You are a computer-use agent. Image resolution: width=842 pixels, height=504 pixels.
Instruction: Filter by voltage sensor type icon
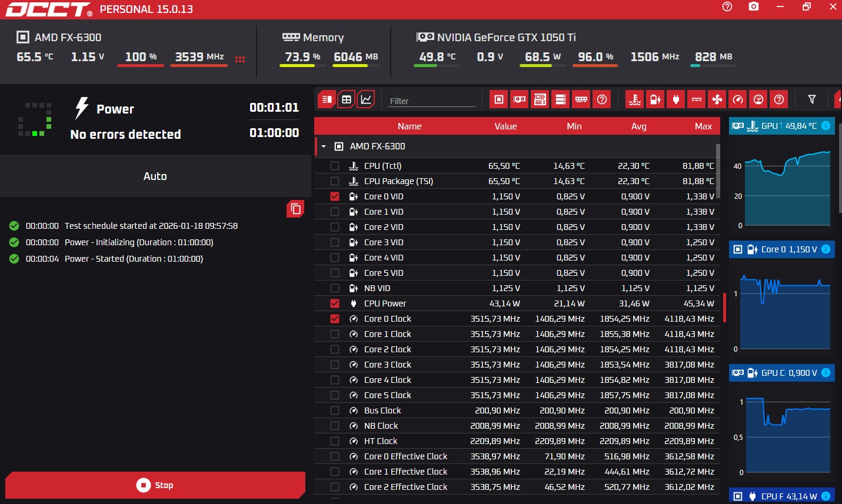(655, 99)
